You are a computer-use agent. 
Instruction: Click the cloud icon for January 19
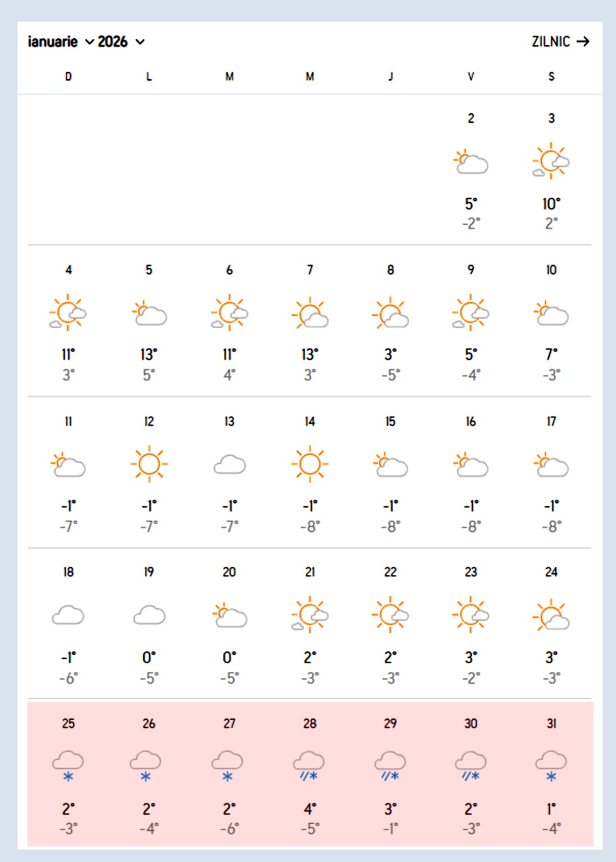tap(149, 615)
